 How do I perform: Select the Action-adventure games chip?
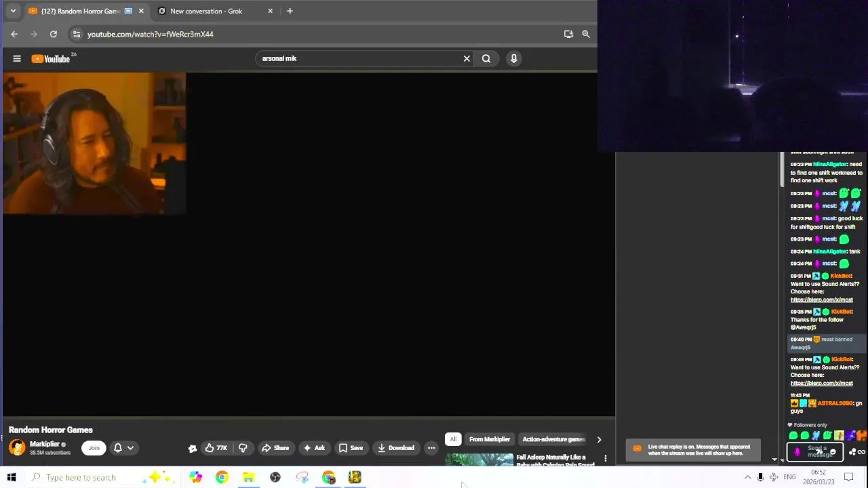(x=553, y=439)
